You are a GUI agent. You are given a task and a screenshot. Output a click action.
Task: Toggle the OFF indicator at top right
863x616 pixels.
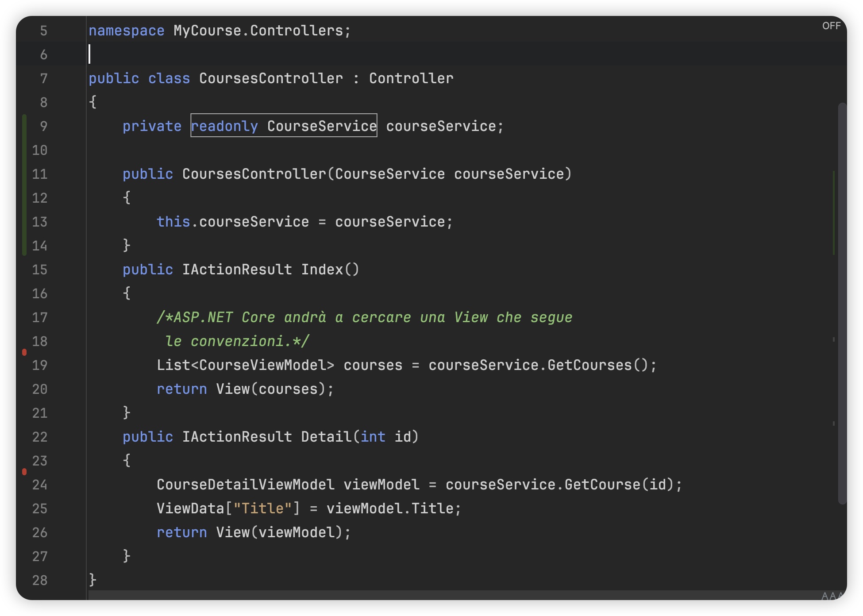coord(831,26)
